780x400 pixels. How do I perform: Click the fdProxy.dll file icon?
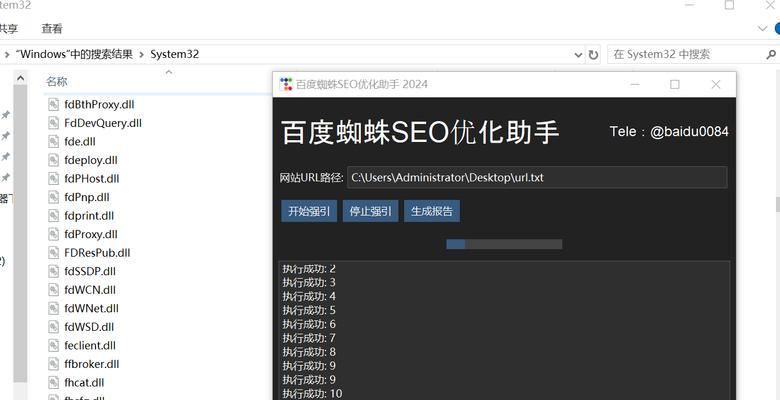(x=54, y=234)
